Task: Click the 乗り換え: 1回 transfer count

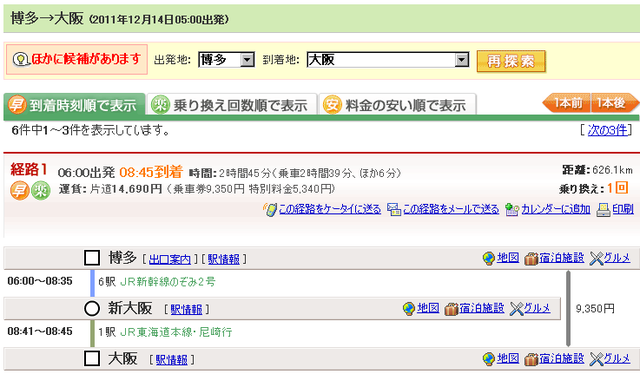Action: 593,188
